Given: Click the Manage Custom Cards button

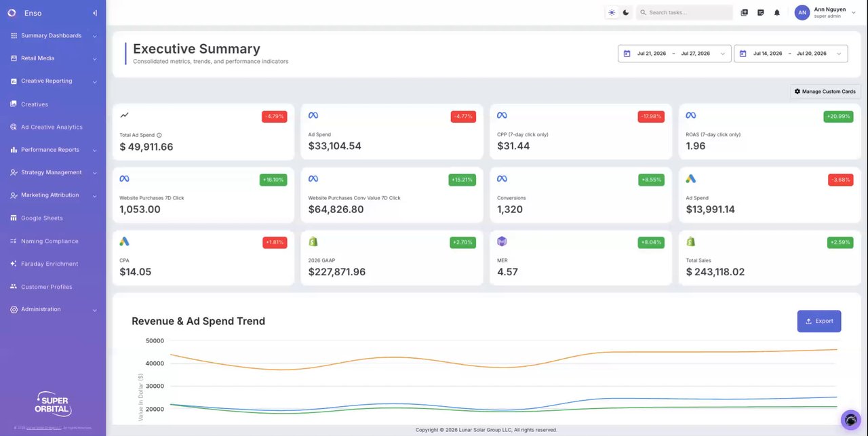Looking at the screenshot, I should click(825, 92).
